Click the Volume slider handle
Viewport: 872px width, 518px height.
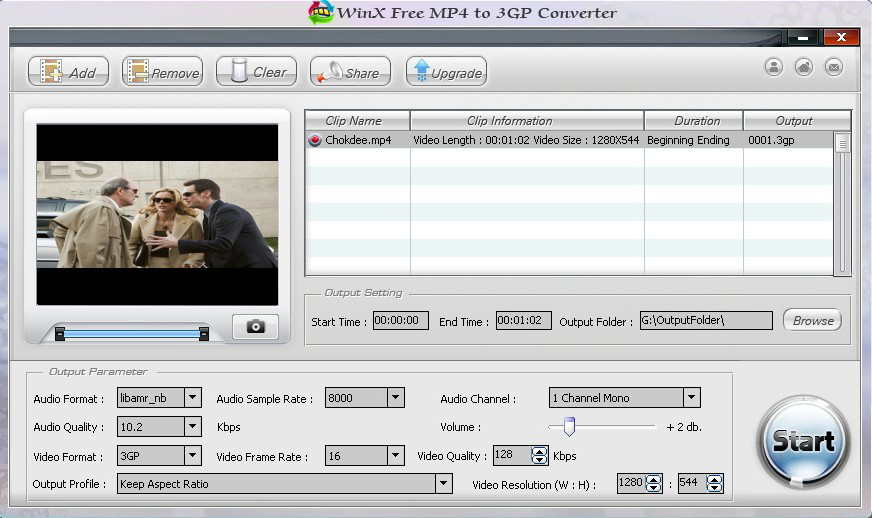[x=568, y=426]
